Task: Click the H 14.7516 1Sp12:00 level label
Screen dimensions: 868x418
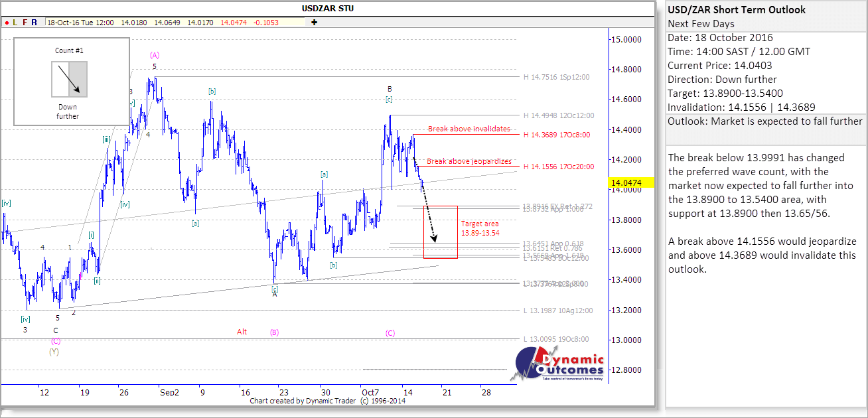Action: [556, 77]
